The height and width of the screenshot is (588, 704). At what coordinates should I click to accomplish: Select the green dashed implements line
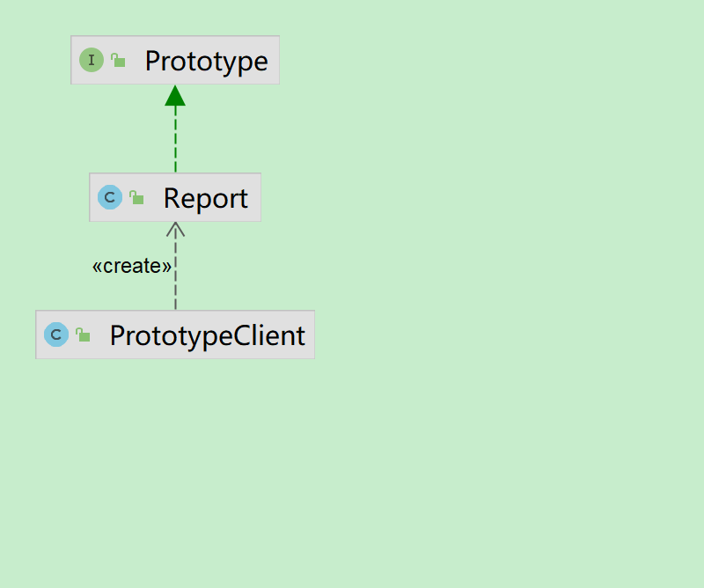pyautogui.click(x=175, y=141)
